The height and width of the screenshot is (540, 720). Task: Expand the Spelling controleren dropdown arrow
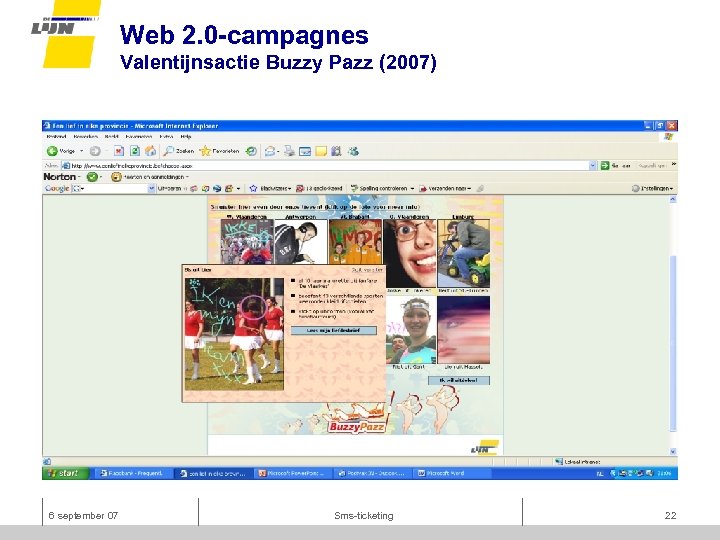click(x=412, y=188)
